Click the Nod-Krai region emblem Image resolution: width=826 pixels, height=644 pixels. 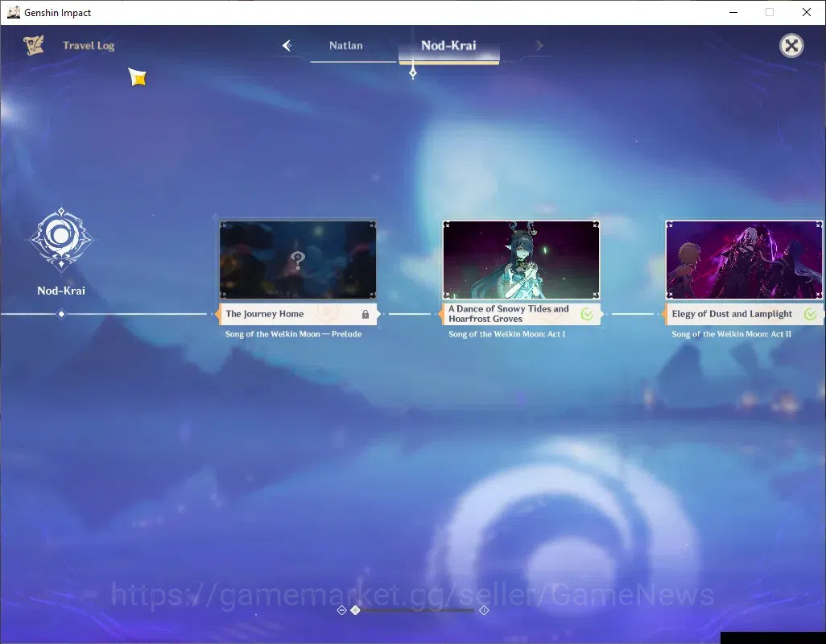tap(61, 238)
